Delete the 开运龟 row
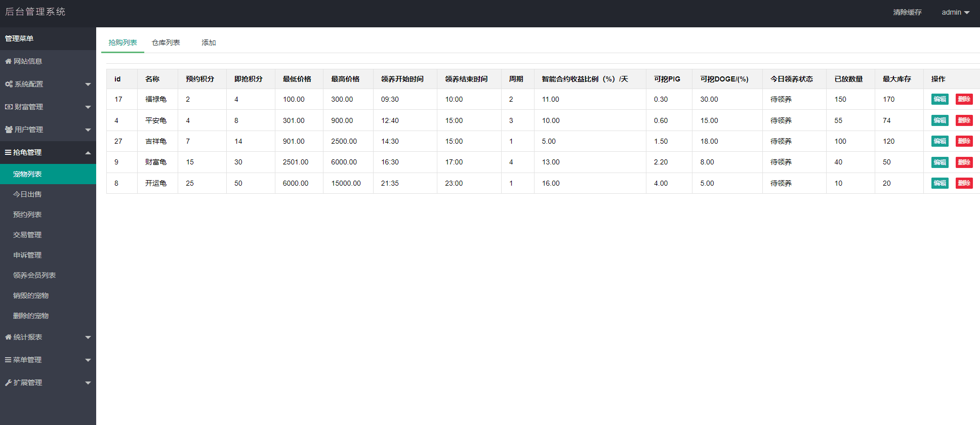The image size is (980, 425). coord(964,183)
